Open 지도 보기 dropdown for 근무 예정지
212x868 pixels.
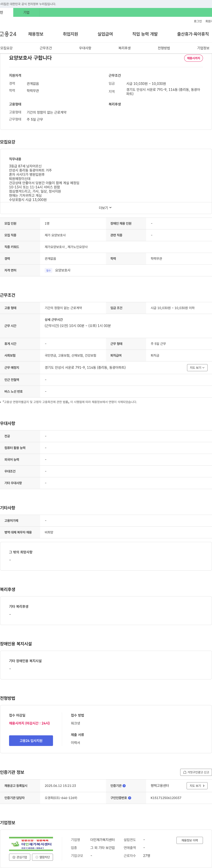click(x=197, y=367)
